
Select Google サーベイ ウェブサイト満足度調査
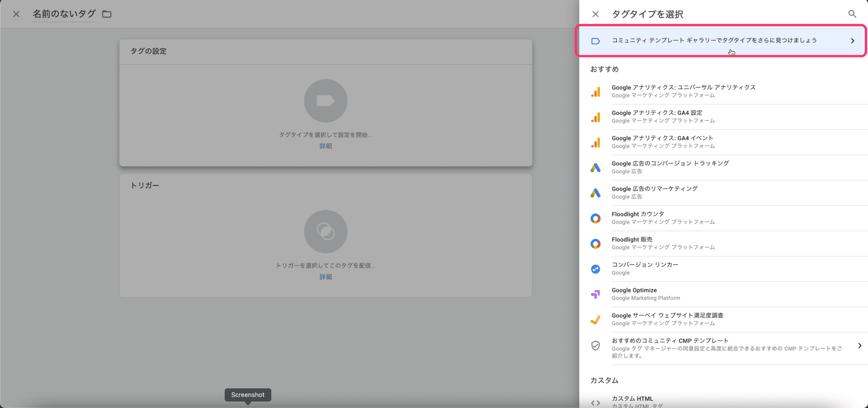tap(723, 320)
